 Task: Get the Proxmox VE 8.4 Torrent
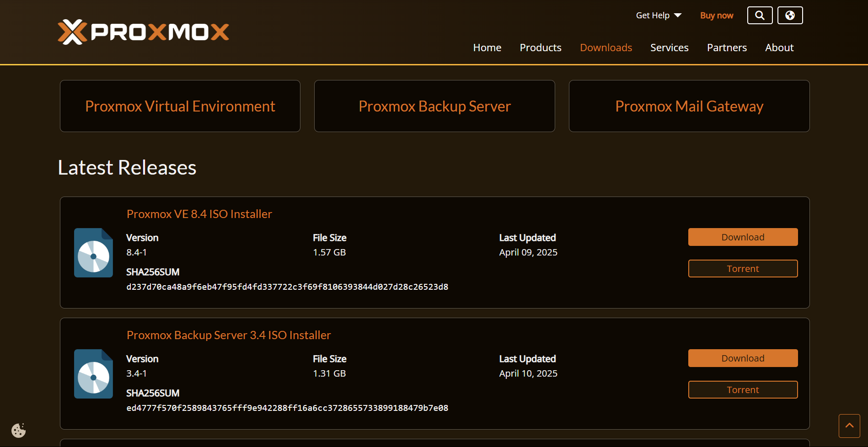743,269
